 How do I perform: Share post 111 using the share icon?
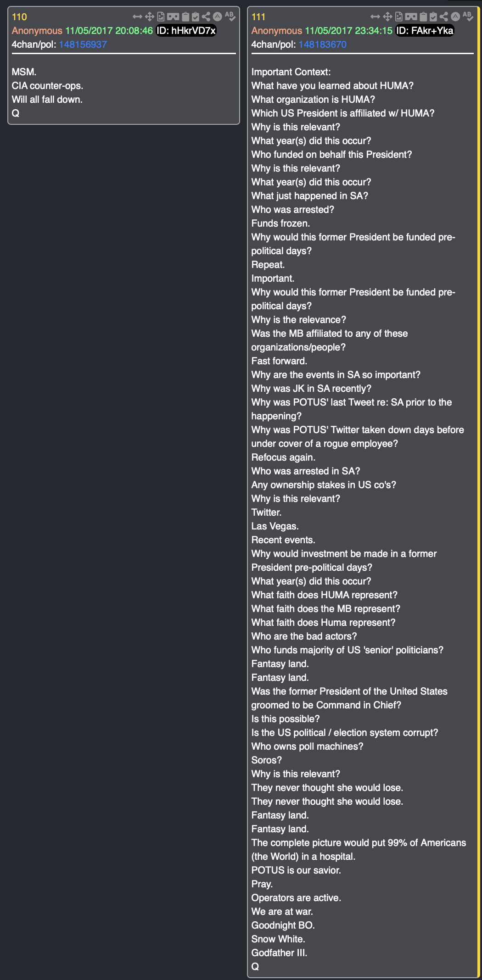[444, 17]
